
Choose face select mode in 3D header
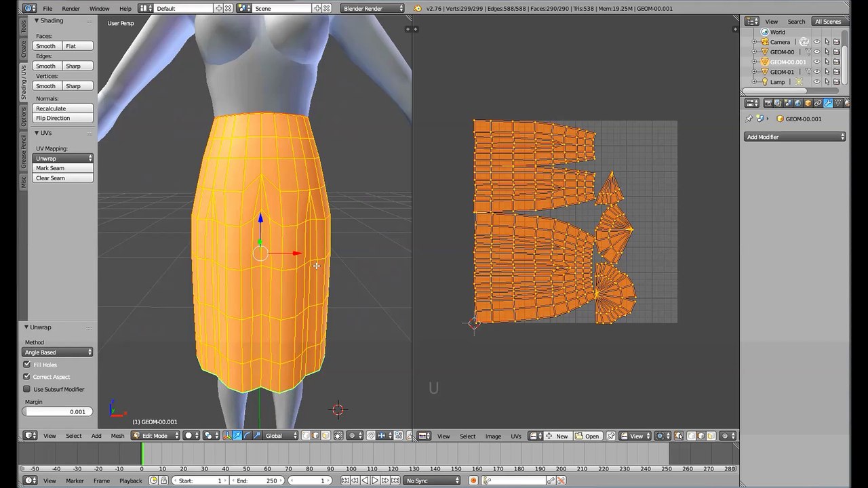[325, 436]
